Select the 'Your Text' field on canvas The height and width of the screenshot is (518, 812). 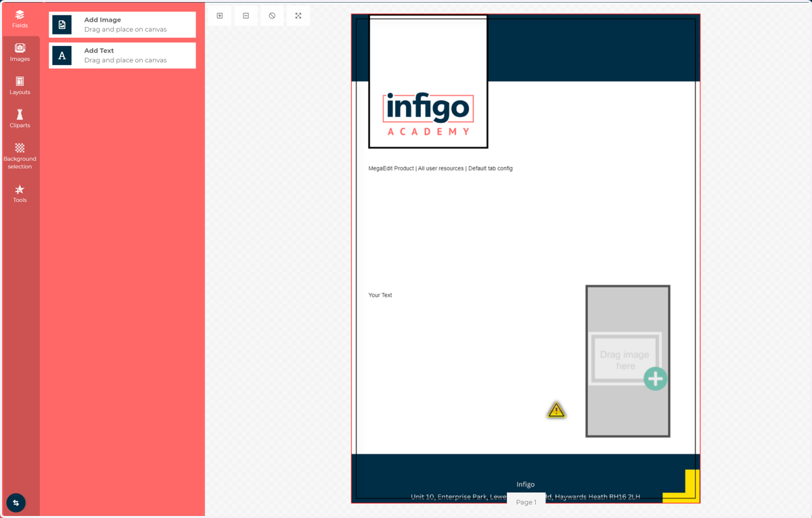click(380, 296)
